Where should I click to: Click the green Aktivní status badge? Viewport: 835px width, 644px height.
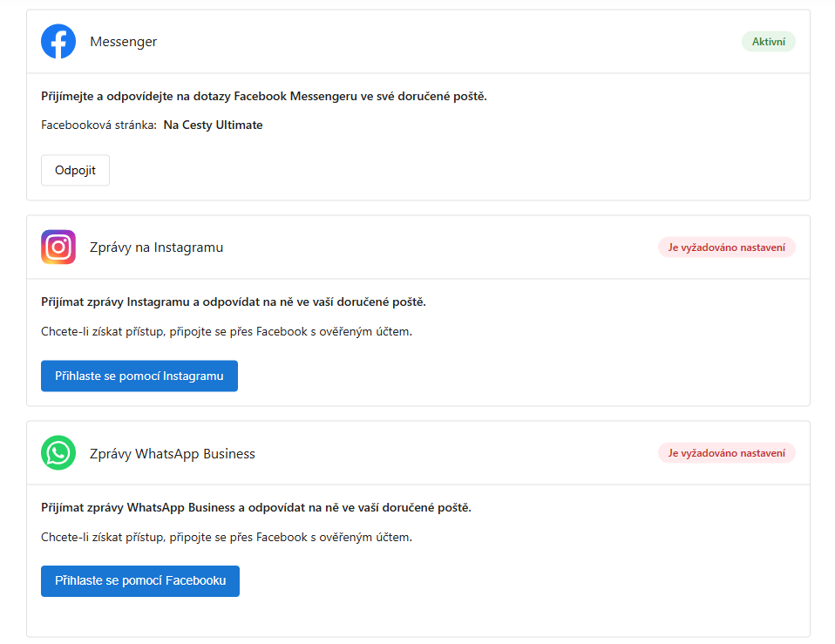[x=769, y=42]
